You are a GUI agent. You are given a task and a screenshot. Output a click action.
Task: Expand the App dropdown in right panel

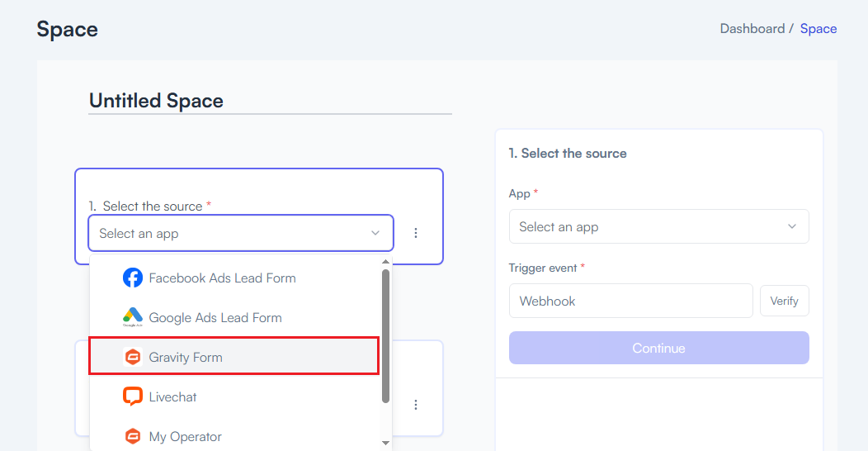658,226
